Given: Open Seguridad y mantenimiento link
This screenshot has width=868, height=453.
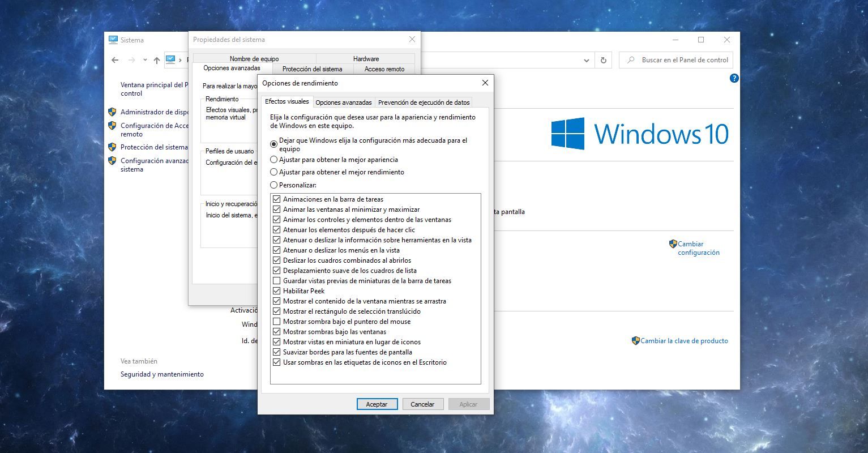Looking at the screenshot, I should [x=162, y=374].
